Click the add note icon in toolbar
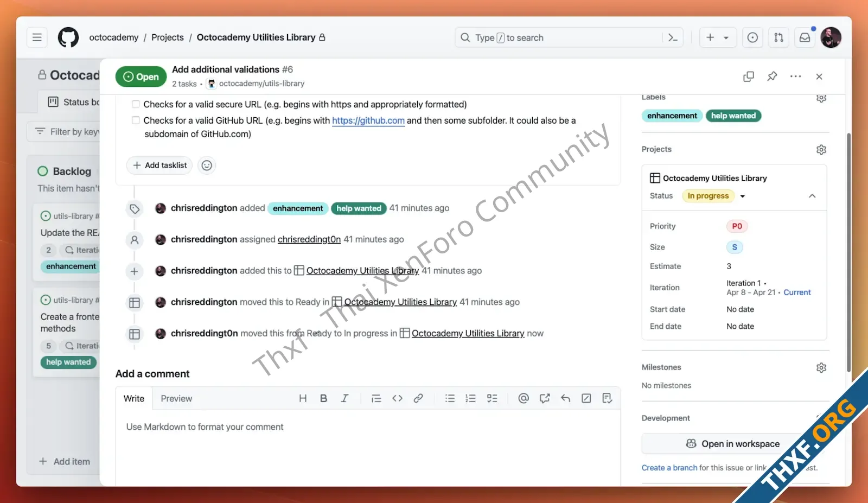The image size is (868, 503). click(607, 398)
